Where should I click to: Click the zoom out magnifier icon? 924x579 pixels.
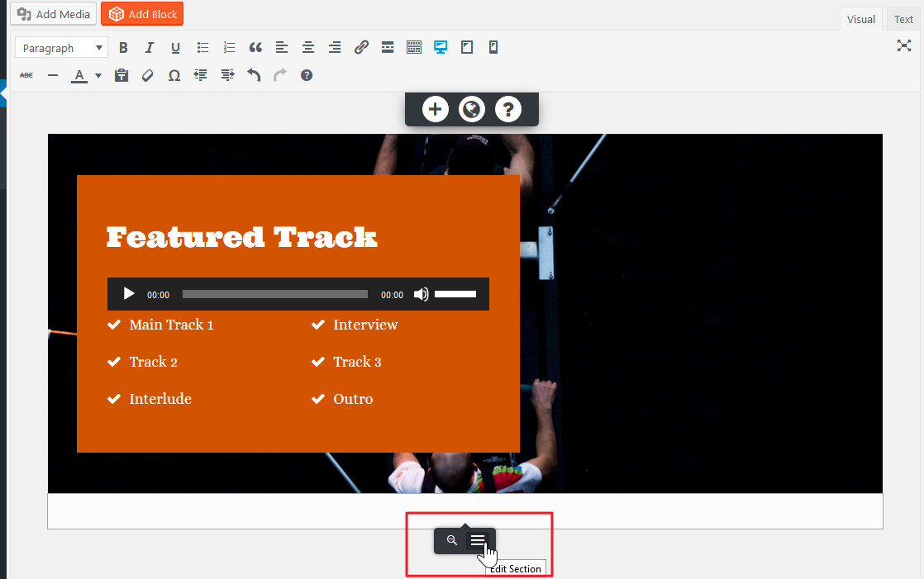click(452, 540)
